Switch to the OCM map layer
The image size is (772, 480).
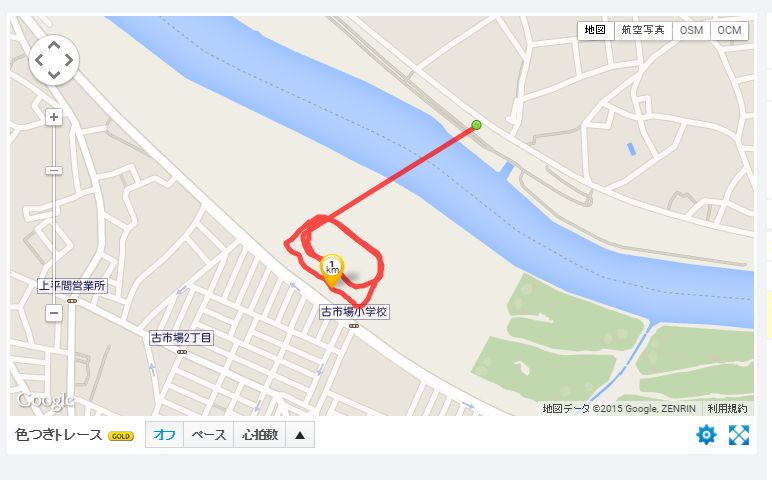point(729,30)
